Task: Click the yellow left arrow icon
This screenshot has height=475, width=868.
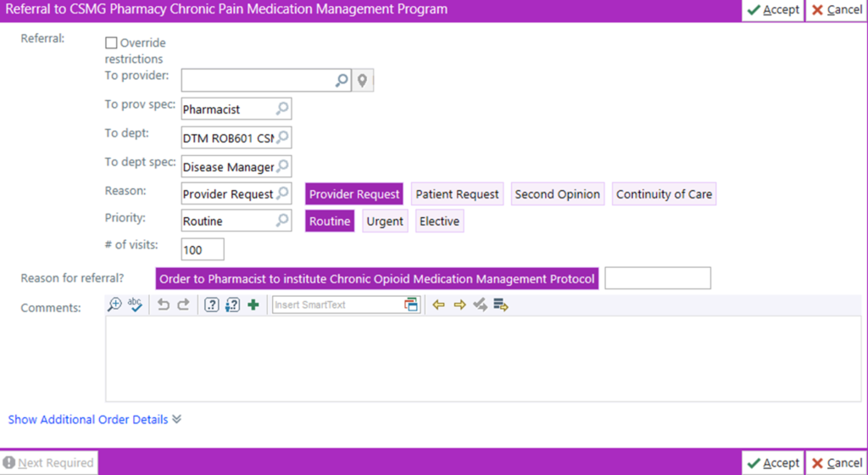Action: click(x=438, y=305)
